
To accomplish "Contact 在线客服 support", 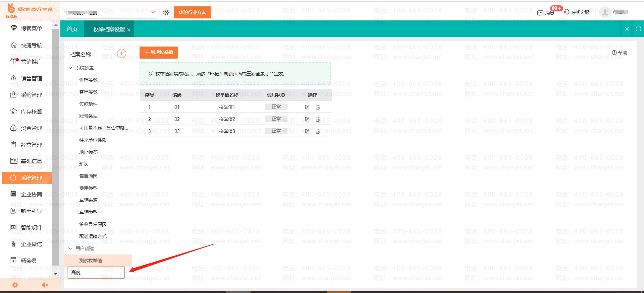I will [577, 12].
